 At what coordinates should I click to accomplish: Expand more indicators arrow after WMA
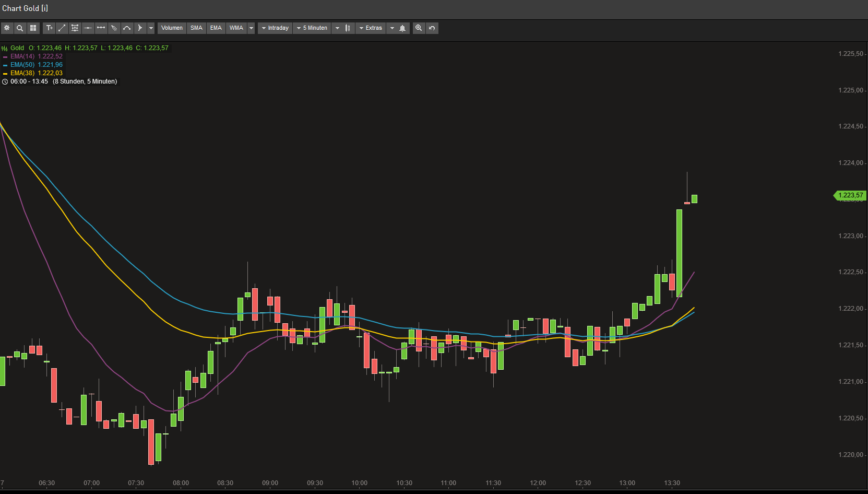click(251, 28)
